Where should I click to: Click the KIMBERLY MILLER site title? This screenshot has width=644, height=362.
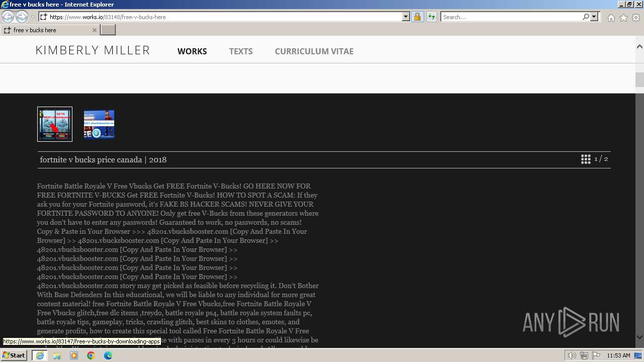pyautogui.click(x=93, y=50)
